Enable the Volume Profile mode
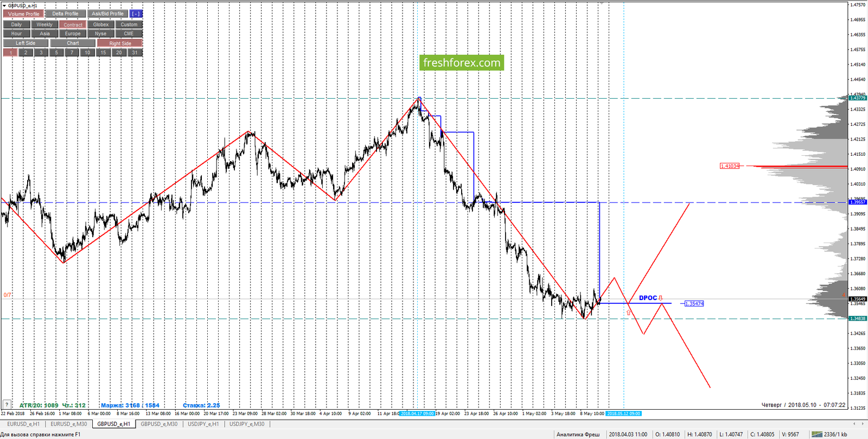868x439 pixels. click(x=23, y=14)
